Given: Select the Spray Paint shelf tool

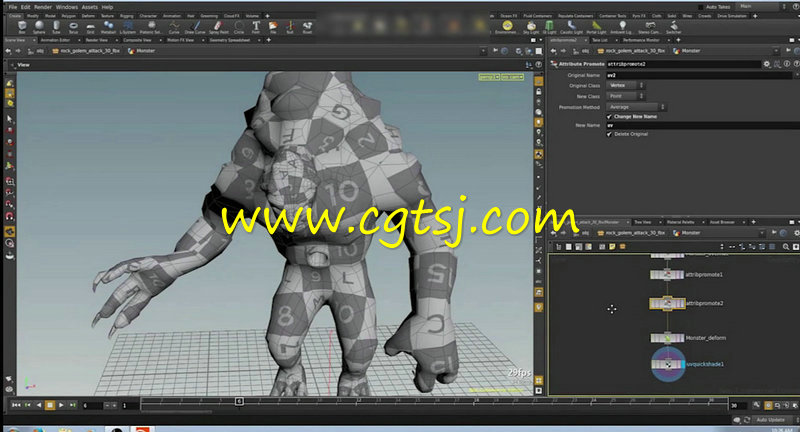Looking at the screenshot, I should pyautogui.click(x=218, y=27).
